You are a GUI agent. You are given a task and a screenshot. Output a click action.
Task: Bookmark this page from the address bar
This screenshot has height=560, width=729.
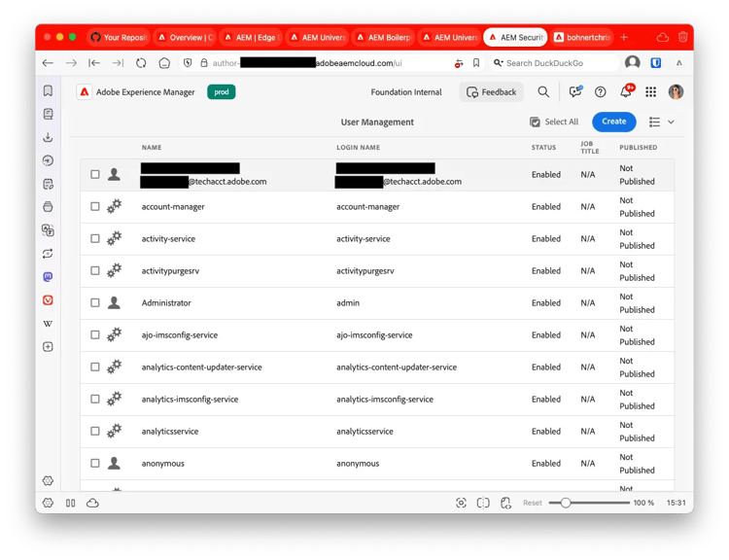click(x=476, y=63)
